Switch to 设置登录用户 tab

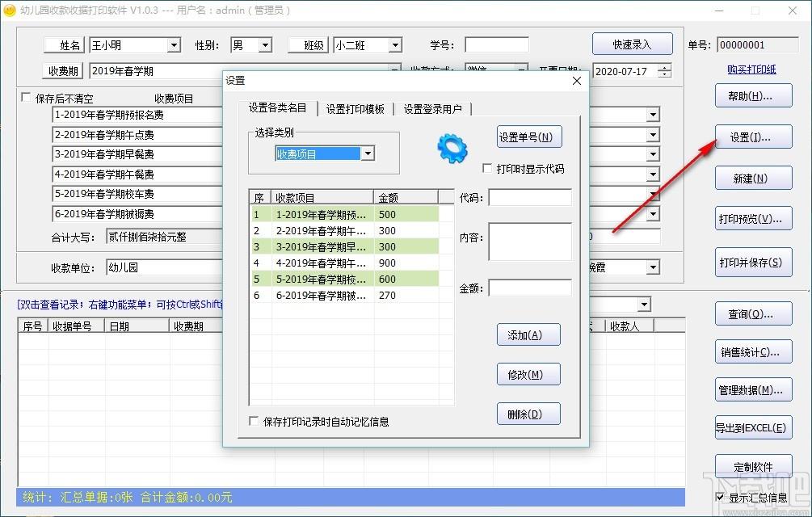pos(432,109)
